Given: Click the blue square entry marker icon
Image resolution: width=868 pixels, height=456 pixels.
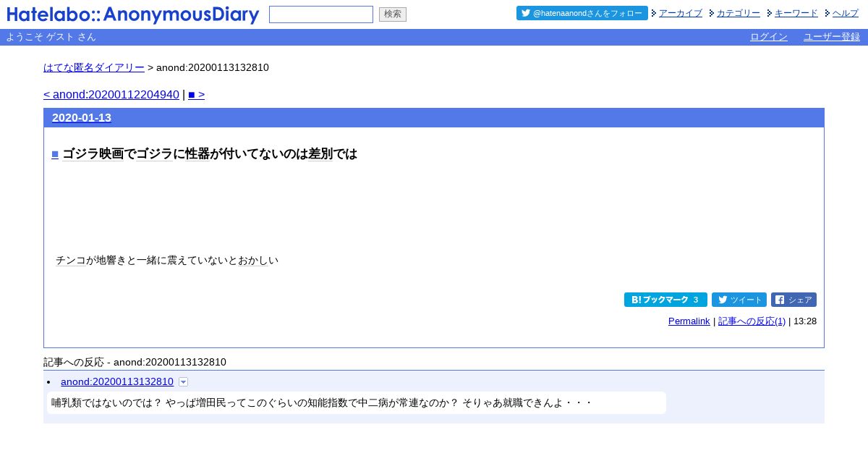Looking at the screenshot, I should 55,153.
